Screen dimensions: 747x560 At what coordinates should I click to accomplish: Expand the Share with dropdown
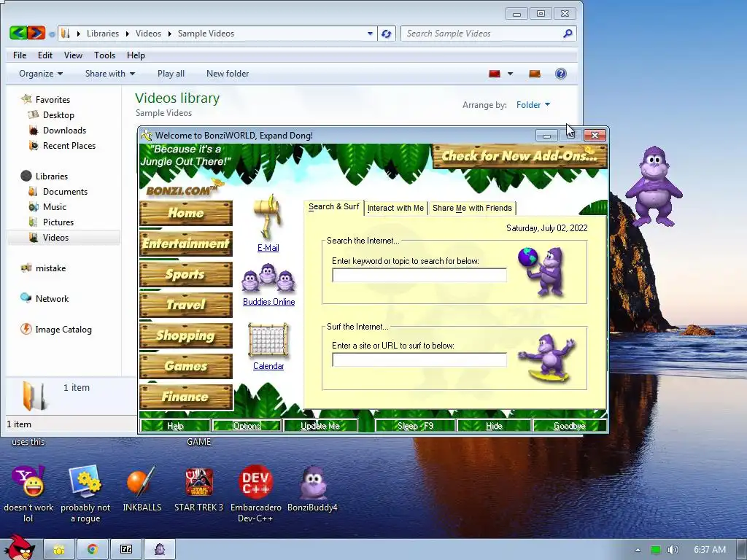pos(110,74)
